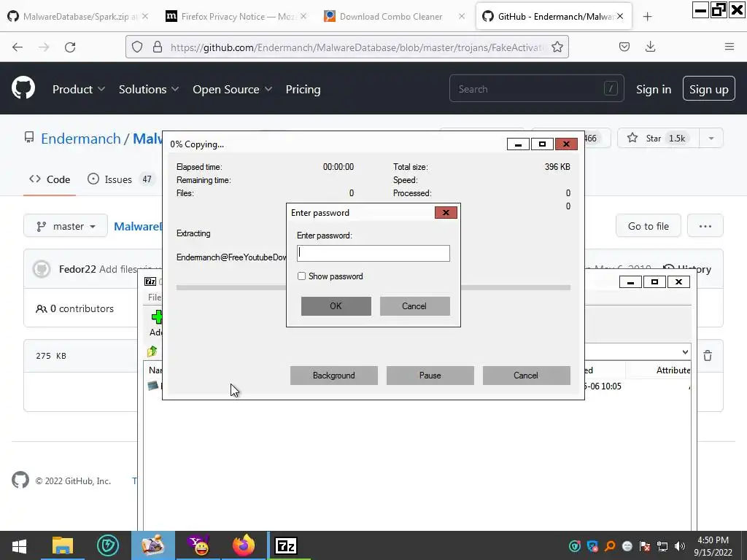
Task: Tick the Show password checkbox
Action: click(301, 276)
